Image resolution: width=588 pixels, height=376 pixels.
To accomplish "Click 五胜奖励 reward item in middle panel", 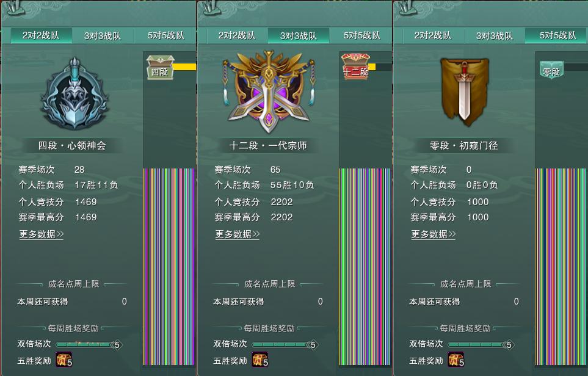I will pyautogui.click(x=260, y=360).
